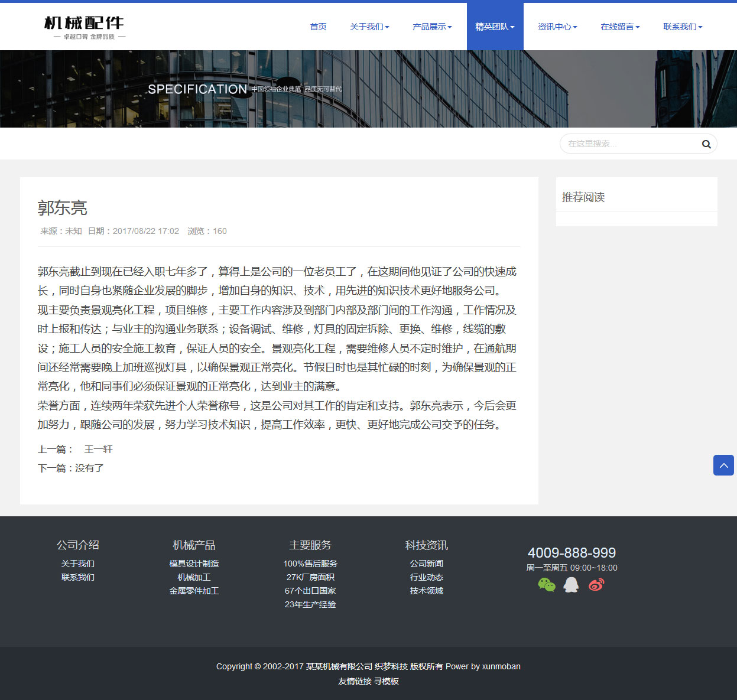Open the Weibo icon in footer
The height and width of the screenshot is (700, 737).
click(x=596, y=585)
